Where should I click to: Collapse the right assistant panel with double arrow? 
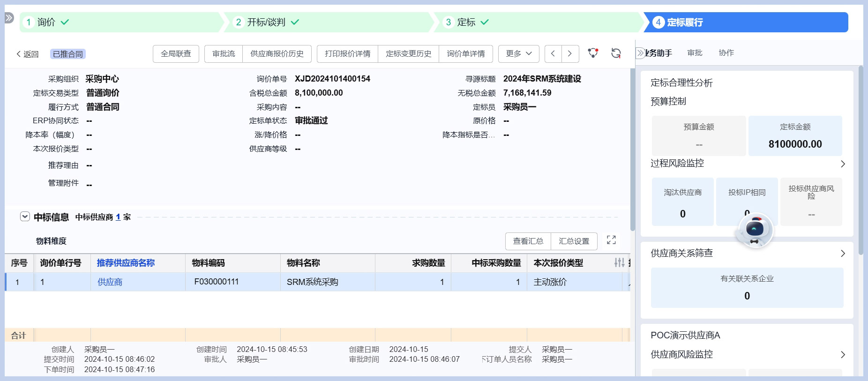point(640,53)
